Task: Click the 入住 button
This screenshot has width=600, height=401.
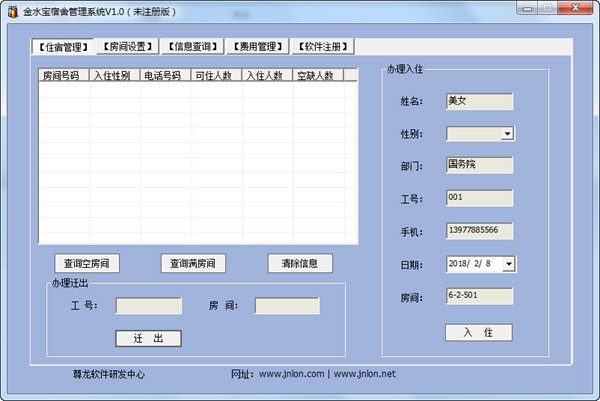Action: click(x=478, y=332)
